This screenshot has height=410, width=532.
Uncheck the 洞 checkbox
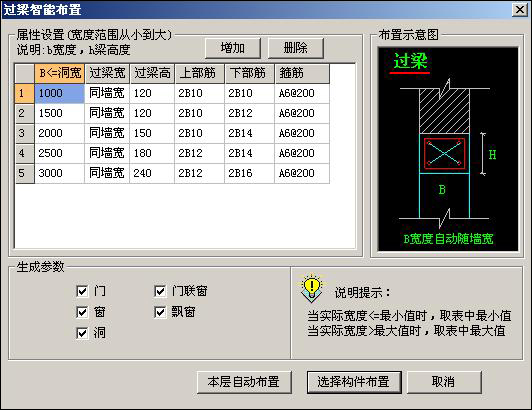(x=82, y=333)
